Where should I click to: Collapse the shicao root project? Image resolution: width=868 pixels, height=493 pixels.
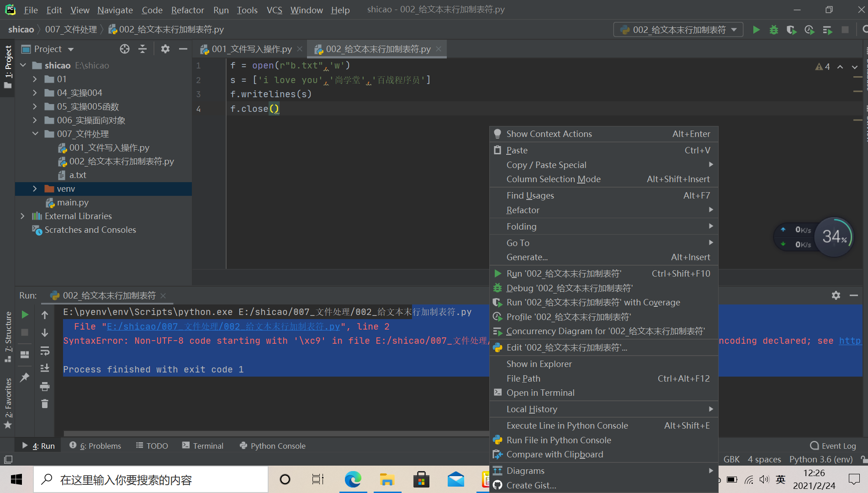click(x=23, y=65)
